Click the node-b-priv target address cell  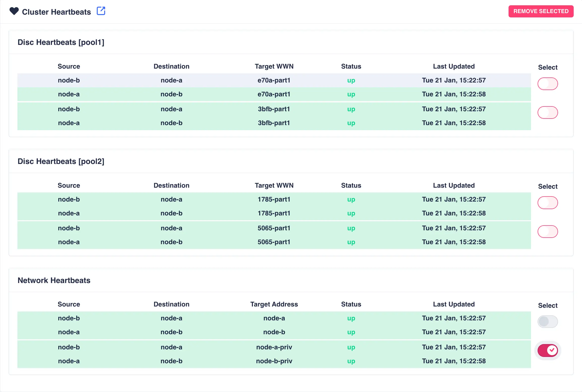(274, 361)
